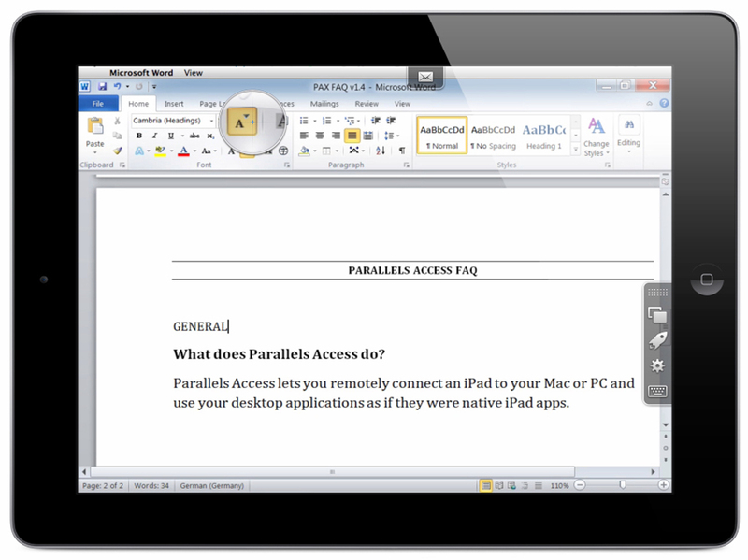
Task: Switch to the Review tab
Action: pos(367,104)
